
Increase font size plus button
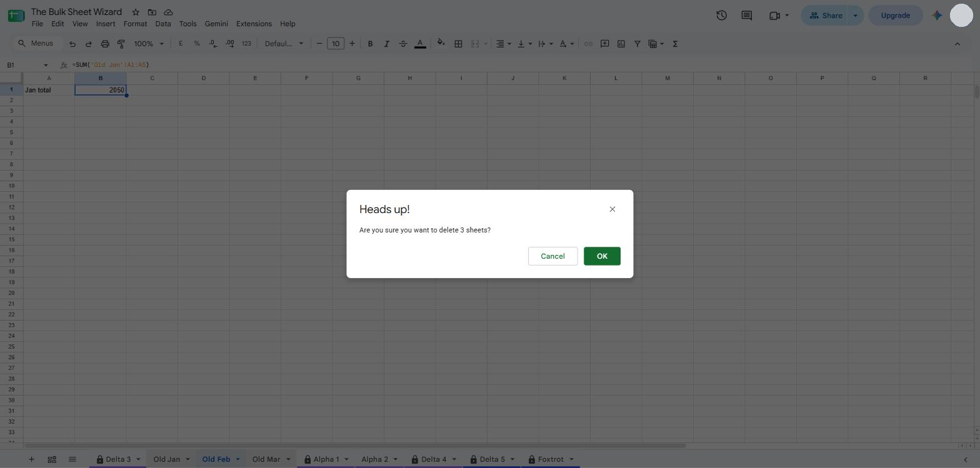352,44
